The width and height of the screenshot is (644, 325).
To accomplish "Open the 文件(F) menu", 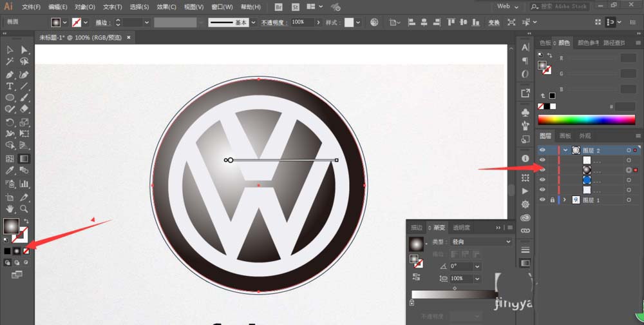I will pos(30,7).
